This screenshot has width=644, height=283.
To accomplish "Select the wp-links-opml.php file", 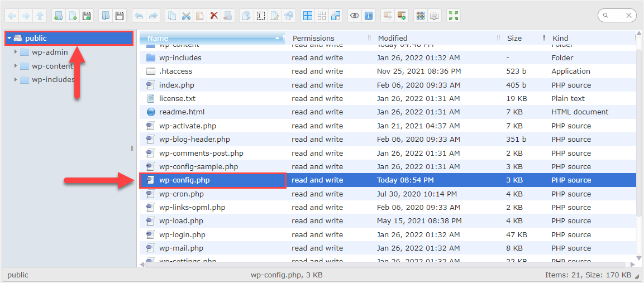I will coord(387,208).
